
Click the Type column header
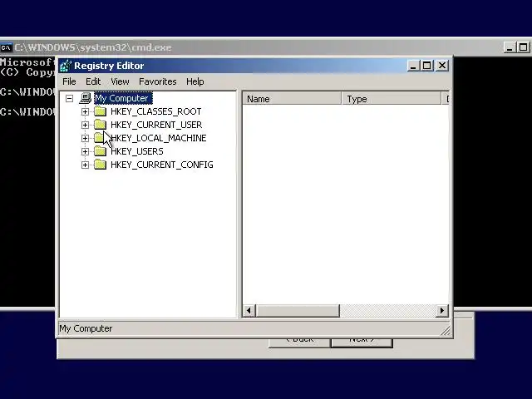(x=392, y=99)
